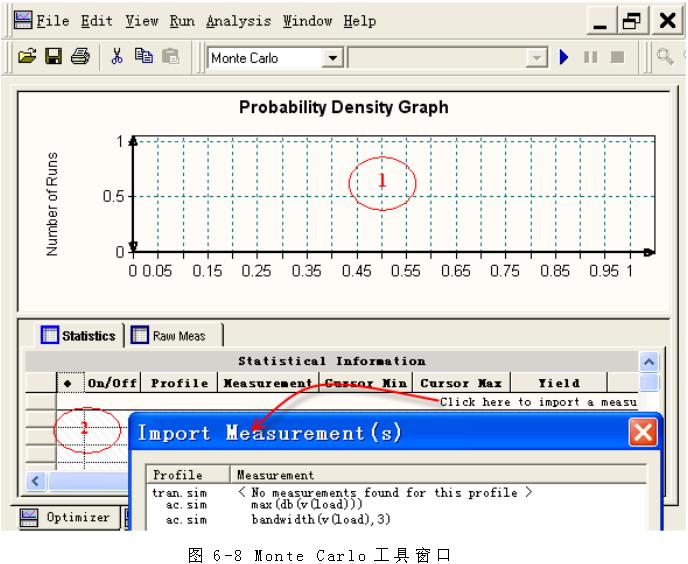Restore the window with the restore button
Image resolution: width=688 pixels, height=564 pixels.
[633, 20]
